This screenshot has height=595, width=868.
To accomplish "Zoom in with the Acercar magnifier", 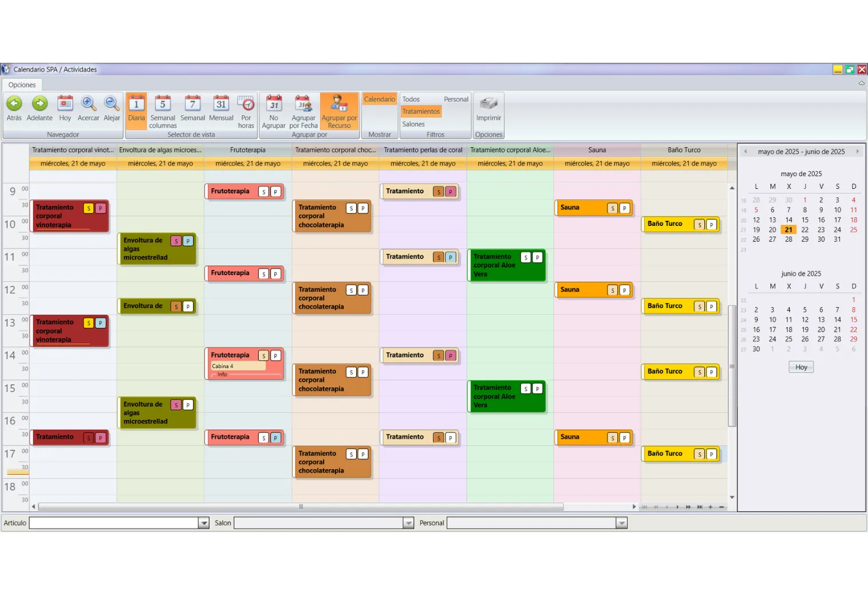I will (88, 104).
